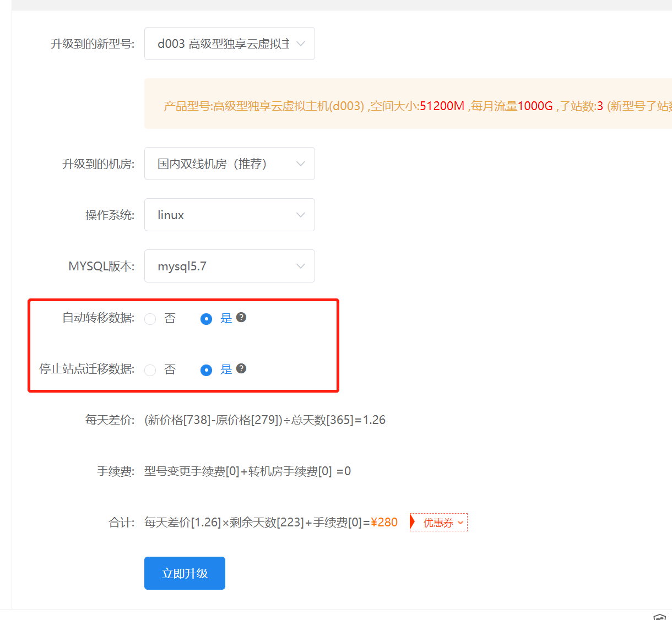The width and height of the screenshot is (672, 620).
Task: Select 是 for 自动转移数据
Action: click(x=206, y=319)
